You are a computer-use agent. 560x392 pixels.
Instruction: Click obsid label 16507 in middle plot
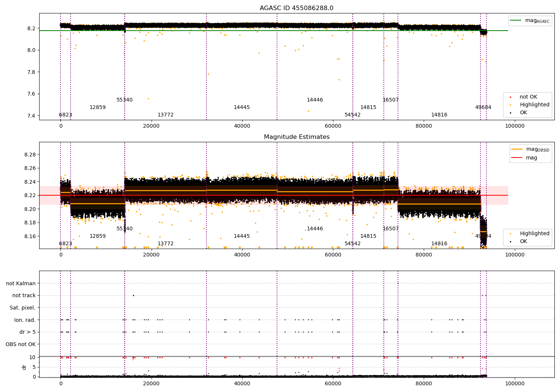coord(391,229)
